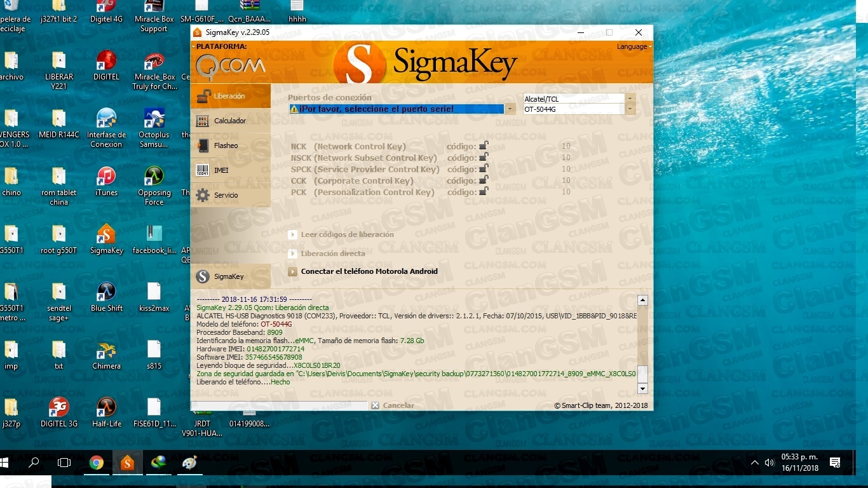Select the DIGITEL 3G desktop icon
The height and width of the screenshot is (488, 868).
(x=58, y=413)
